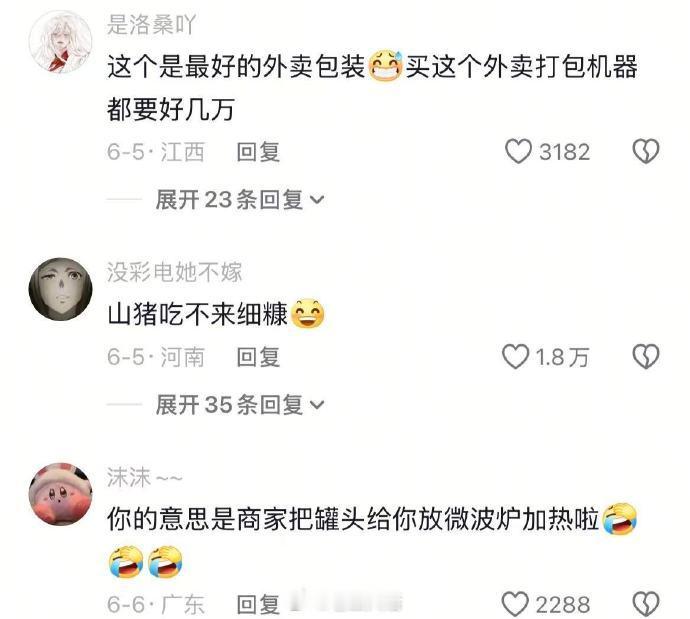Select the comment text about 外卖打包机器
Screen dimensions: 690x619
click(372, 88)
